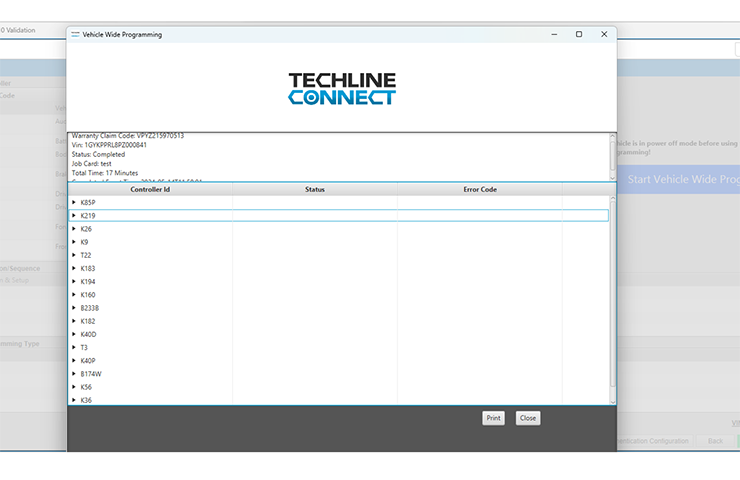Expand the T22 controller row
The height and width of the screenshot is (480, 740).
tap(74, 255)
